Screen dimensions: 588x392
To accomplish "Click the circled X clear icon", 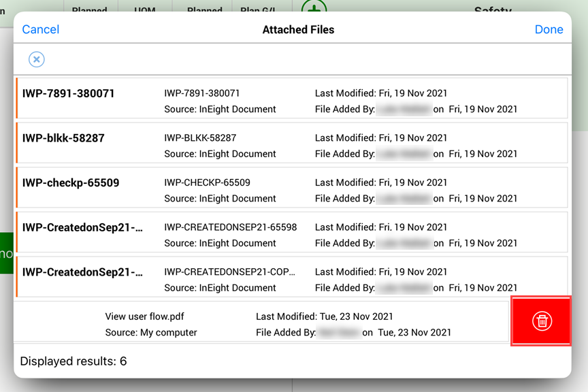I will (x=37, y=60).
